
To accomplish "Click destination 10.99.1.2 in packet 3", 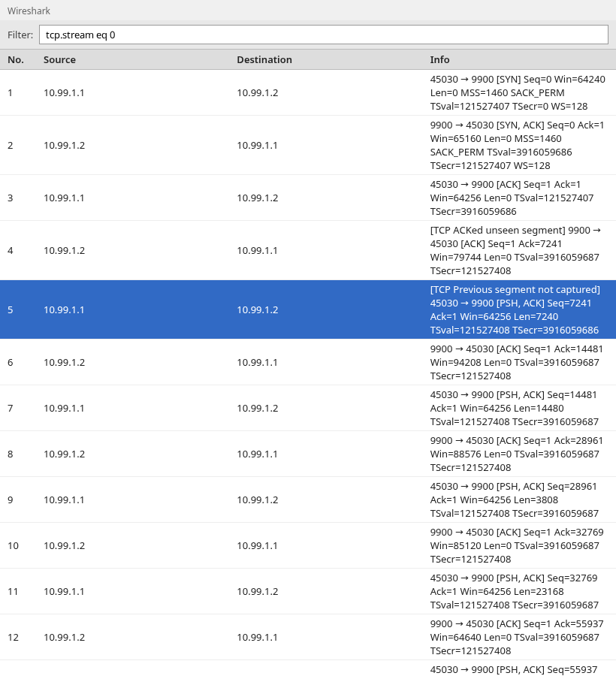I will coord(258,198).
